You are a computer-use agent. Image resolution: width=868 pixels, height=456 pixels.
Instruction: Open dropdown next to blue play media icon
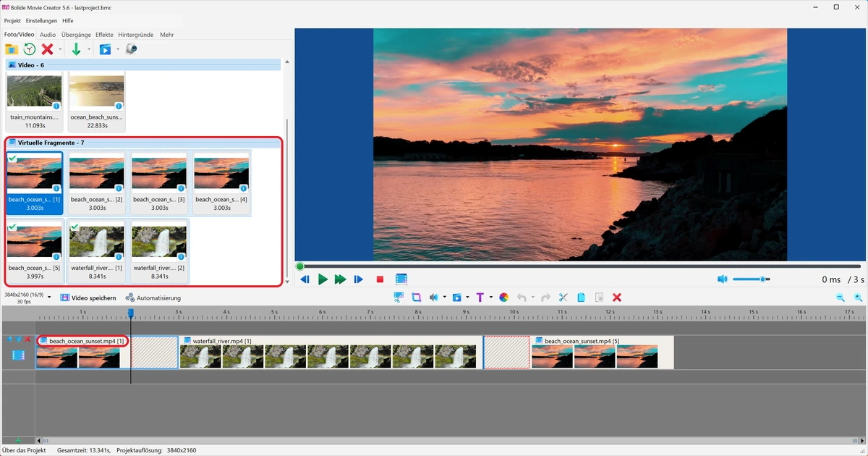(x=117, y=49)
